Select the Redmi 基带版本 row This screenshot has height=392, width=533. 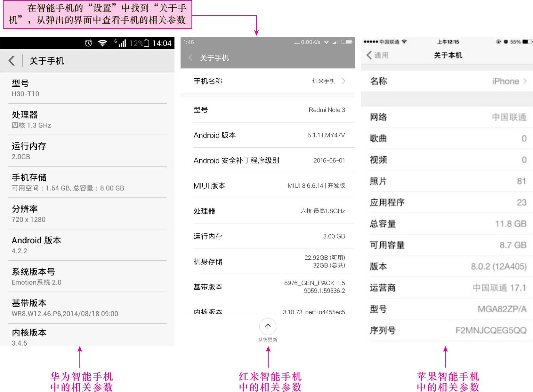268,286
